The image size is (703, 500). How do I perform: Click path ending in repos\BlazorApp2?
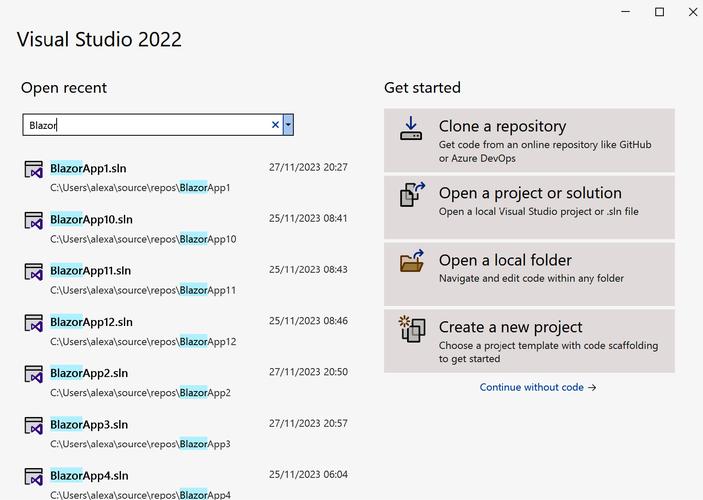click(x=140, y=393)
